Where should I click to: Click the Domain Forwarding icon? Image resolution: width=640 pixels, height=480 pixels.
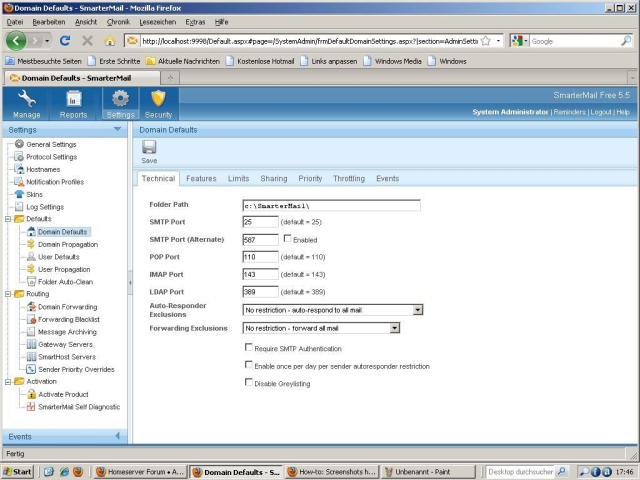coord(31,307)
